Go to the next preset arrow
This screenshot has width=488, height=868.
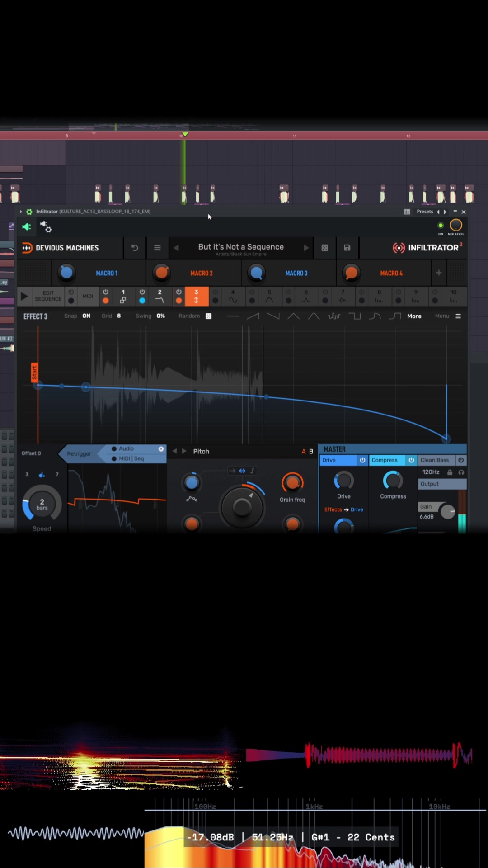pos(306,248)
